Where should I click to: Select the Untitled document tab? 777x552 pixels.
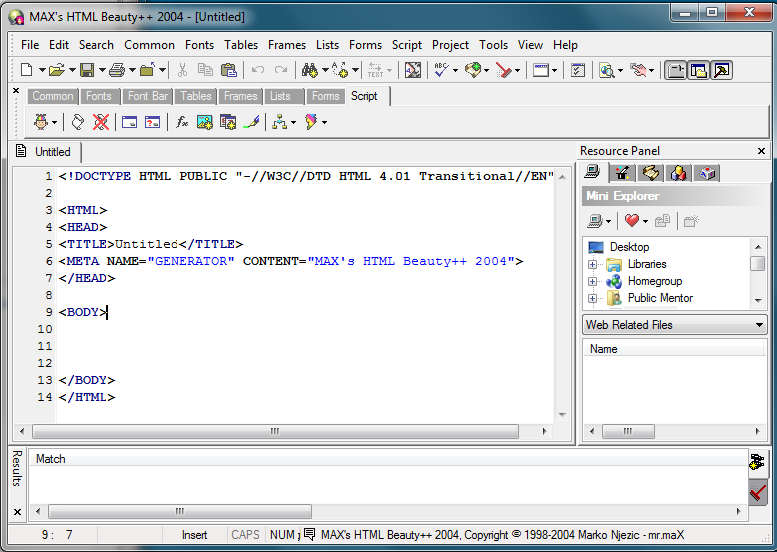tap(52, 152)
